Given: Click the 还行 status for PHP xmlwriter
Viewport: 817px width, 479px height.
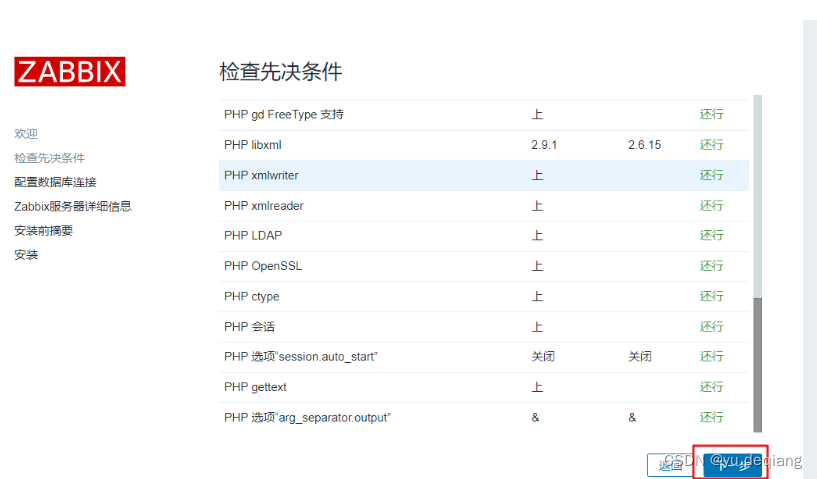Looking at the screenshot, I should (711, 175).
